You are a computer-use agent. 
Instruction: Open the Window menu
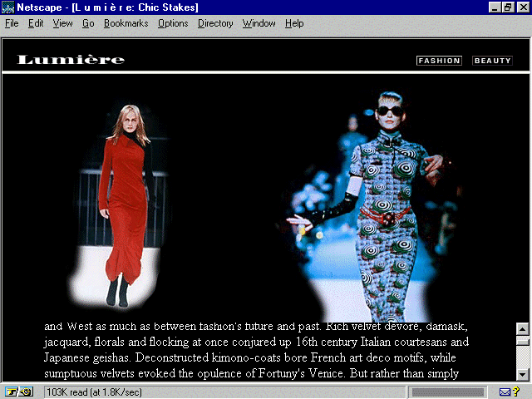tap(259, 23)
